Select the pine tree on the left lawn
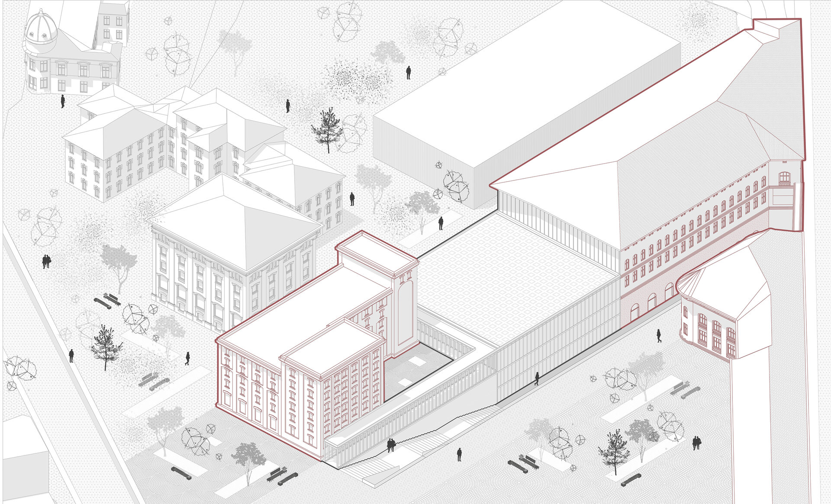831x504 pixels. [x=105, y=347]
